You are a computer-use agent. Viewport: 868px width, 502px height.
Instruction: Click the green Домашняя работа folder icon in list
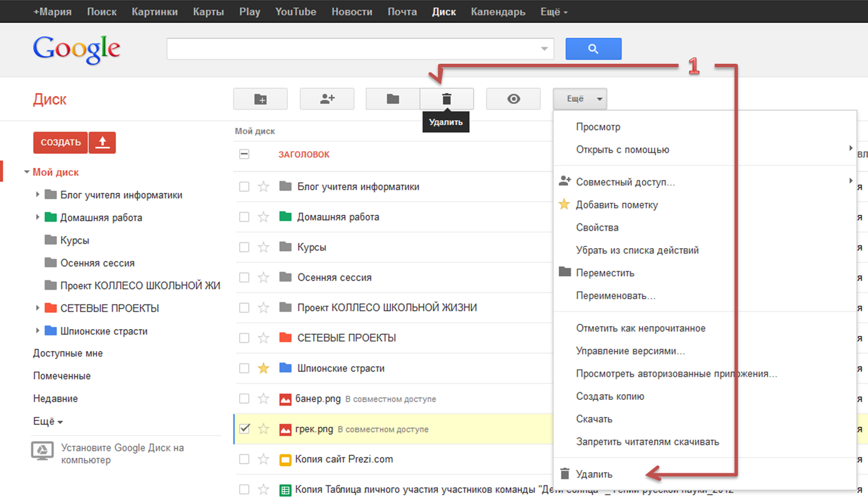coord(285,217)
